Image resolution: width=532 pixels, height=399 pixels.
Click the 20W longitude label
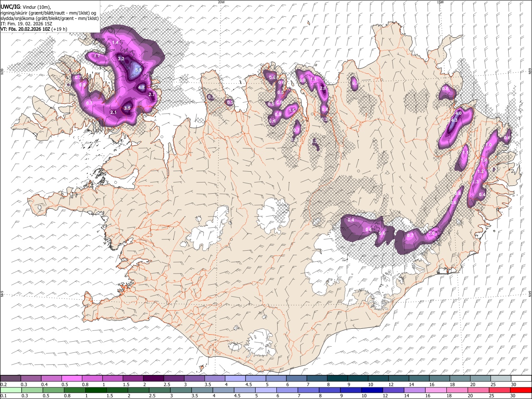[221, 2]
